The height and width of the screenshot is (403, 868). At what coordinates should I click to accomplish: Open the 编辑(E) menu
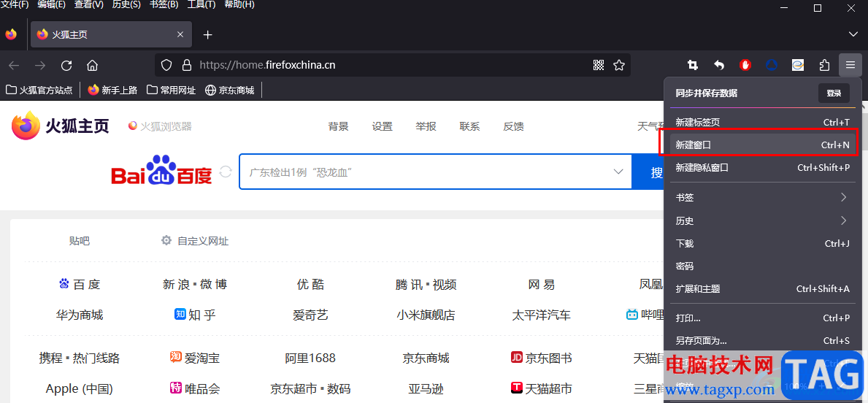tap(52, 5)
